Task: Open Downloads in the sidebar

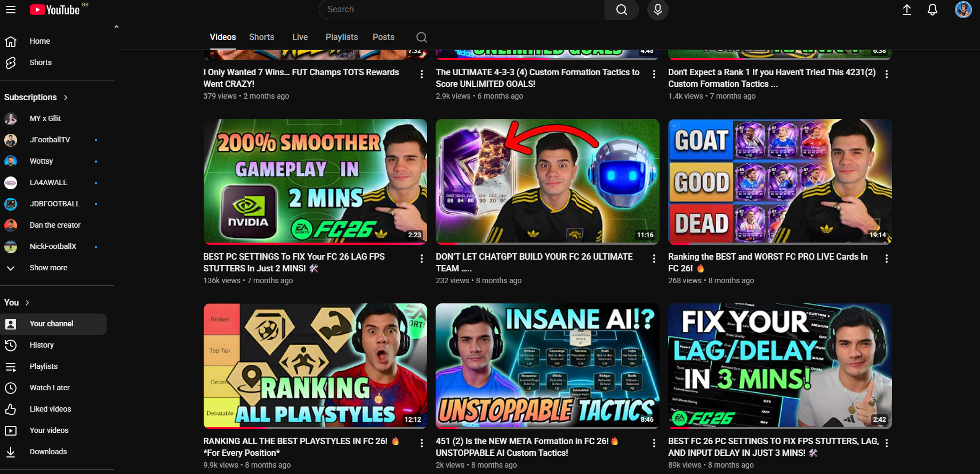Action: 53,452
